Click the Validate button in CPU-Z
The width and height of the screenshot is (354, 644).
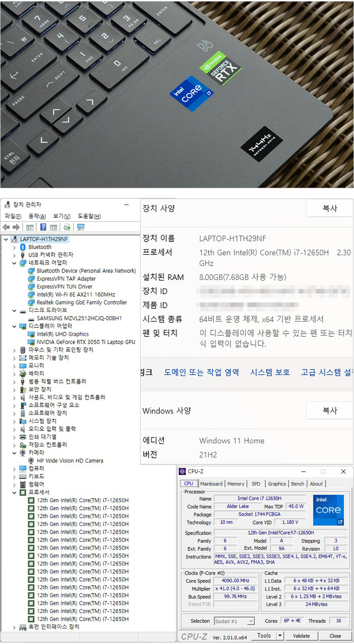(x=301, y=635)
